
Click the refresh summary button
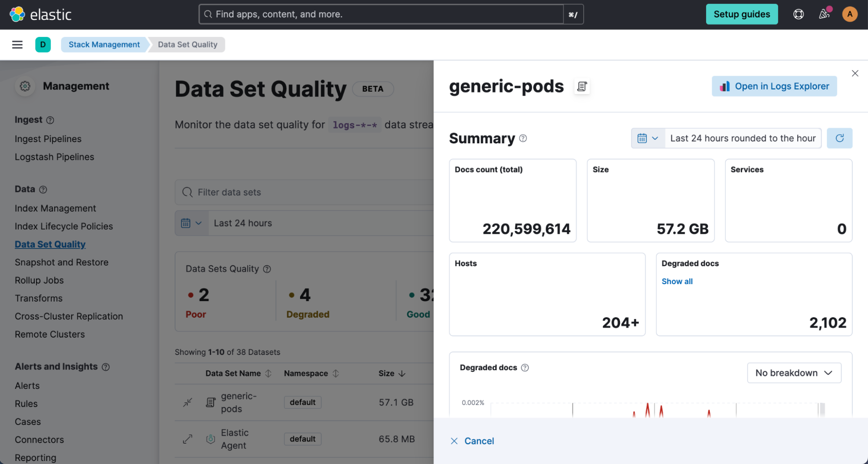pos(839,138)
